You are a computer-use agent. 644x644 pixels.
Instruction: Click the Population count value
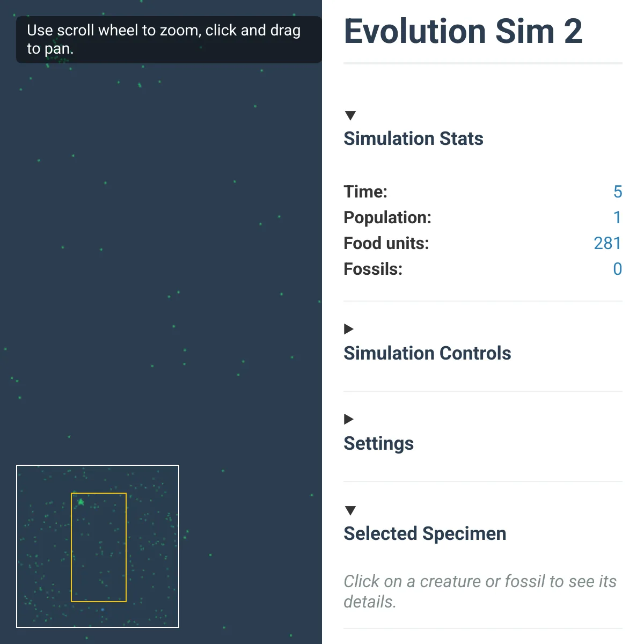tap(617, 217)
